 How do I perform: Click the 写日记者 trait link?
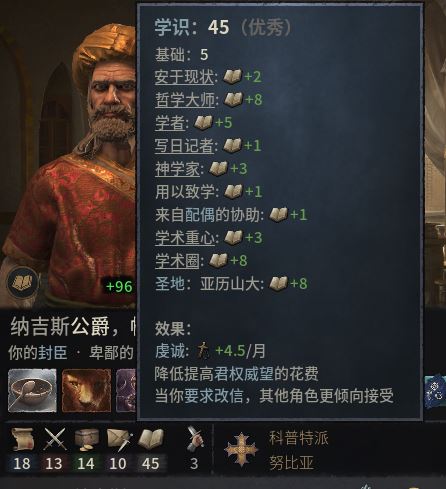click(x=184, y=146)
